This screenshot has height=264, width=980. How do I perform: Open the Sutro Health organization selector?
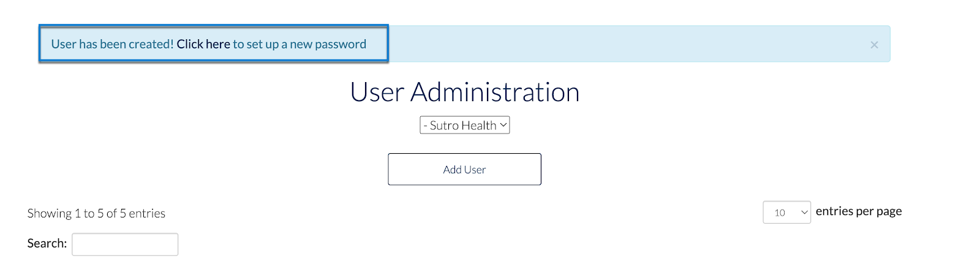point(464,125)
